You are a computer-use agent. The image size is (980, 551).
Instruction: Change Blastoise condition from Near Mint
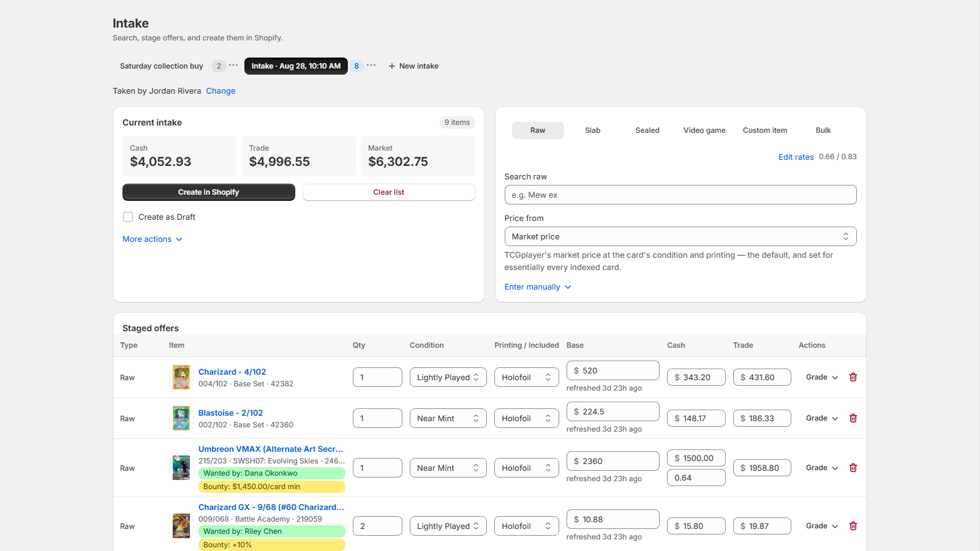[x=448, y=418]
